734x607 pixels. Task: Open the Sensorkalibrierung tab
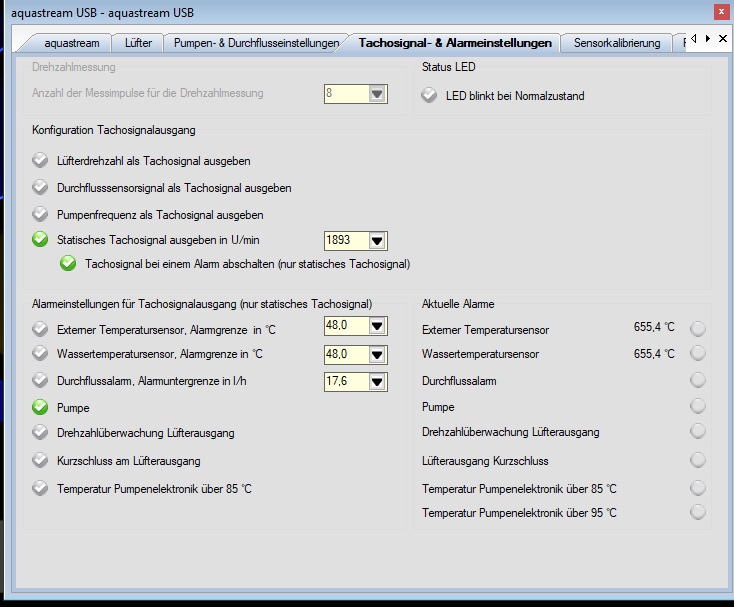point(617,43)
